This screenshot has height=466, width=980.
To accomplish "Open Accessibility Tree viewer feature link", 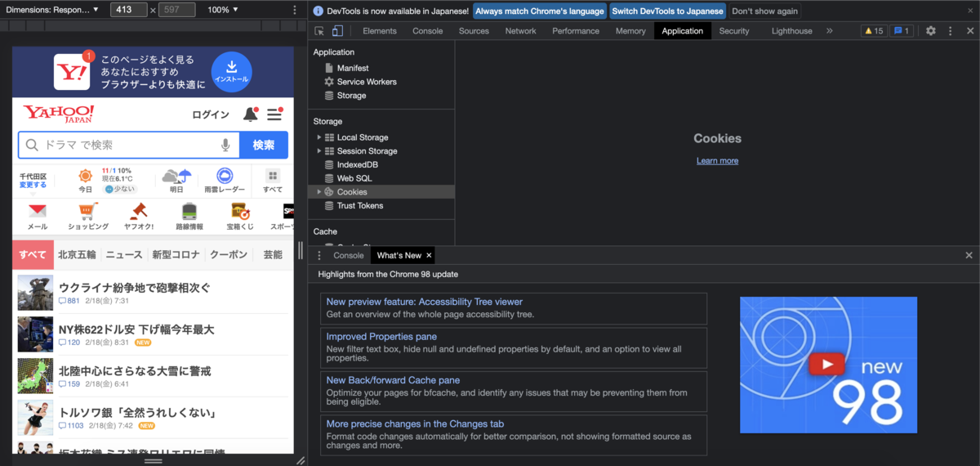I will pyautogui.click(x=425, y=302).
